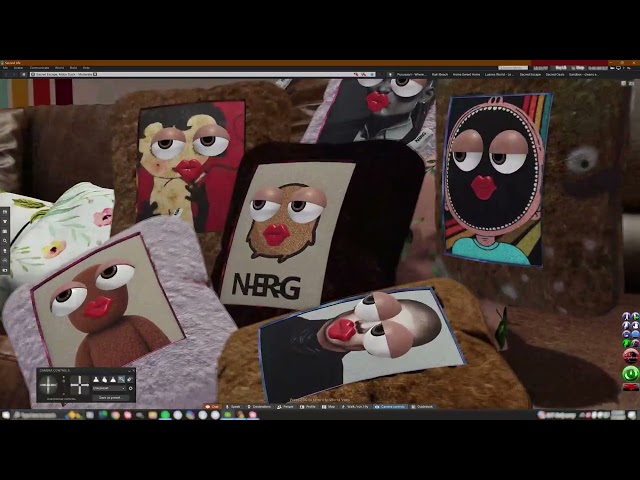Toggle the Camera controls toolbar button
Image resolution: width=640 pixels, height=480 pixels.
point(390,407)
